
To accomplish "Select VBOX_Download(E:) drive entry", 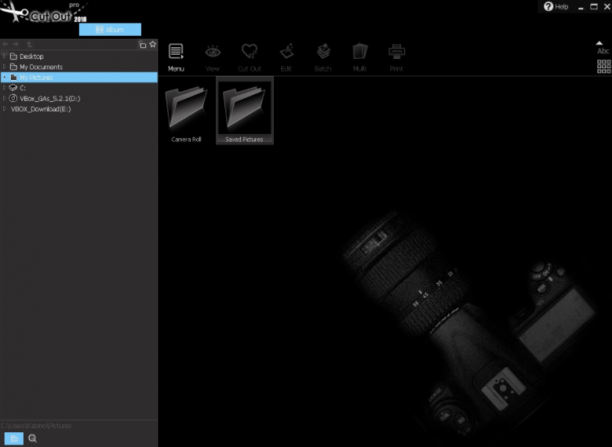I will pos(41,109).
